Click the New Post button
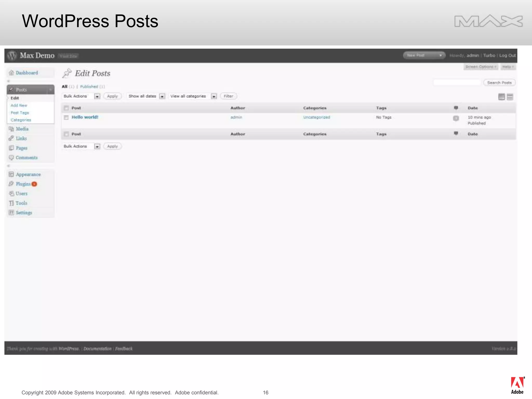The image size is (532, 399). 416,55
